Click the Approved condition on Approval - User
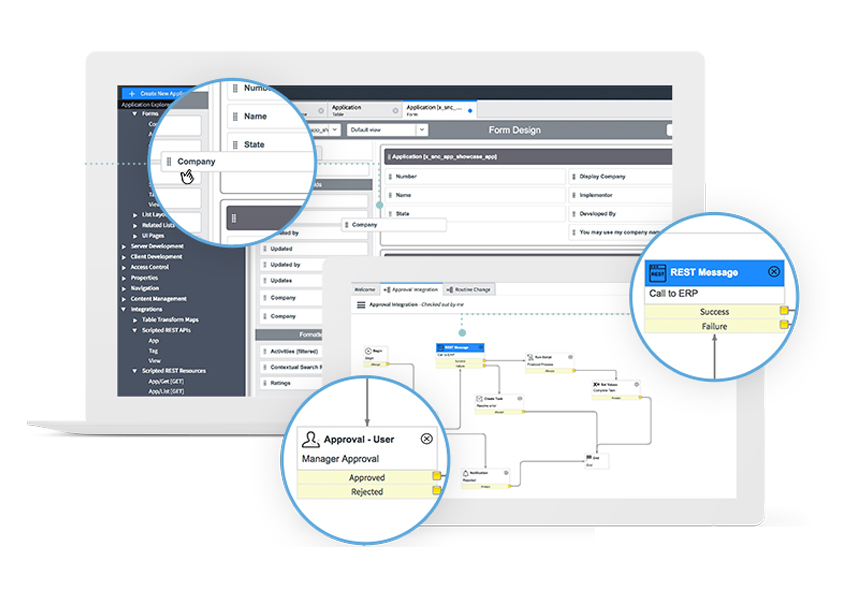This screenshot has width=858, height=597. pos(366,477)
